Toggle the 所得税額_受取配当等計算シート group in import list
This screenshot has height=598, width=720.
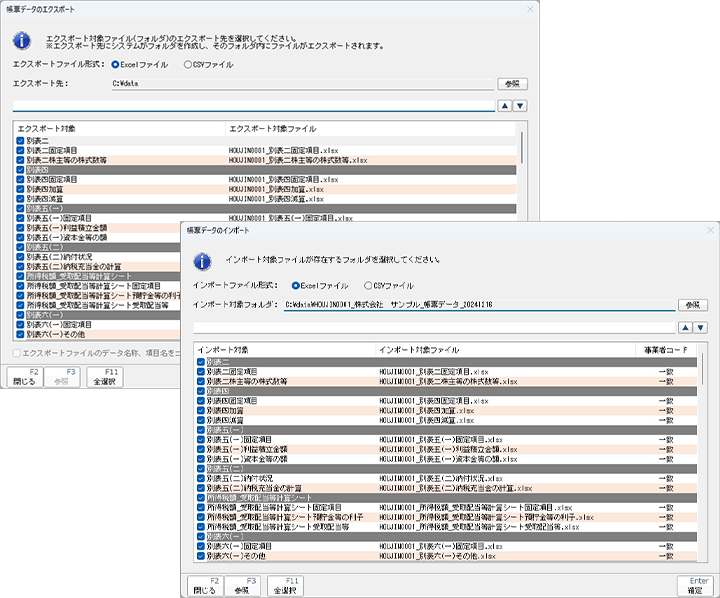point(201,498)
